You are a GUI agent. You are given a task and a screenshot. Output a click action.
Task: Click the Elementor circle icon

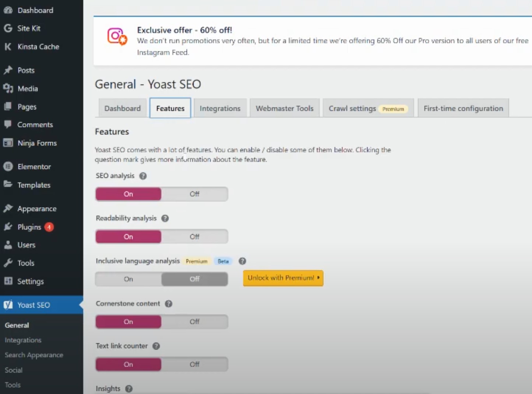click(x=8, y=167)
